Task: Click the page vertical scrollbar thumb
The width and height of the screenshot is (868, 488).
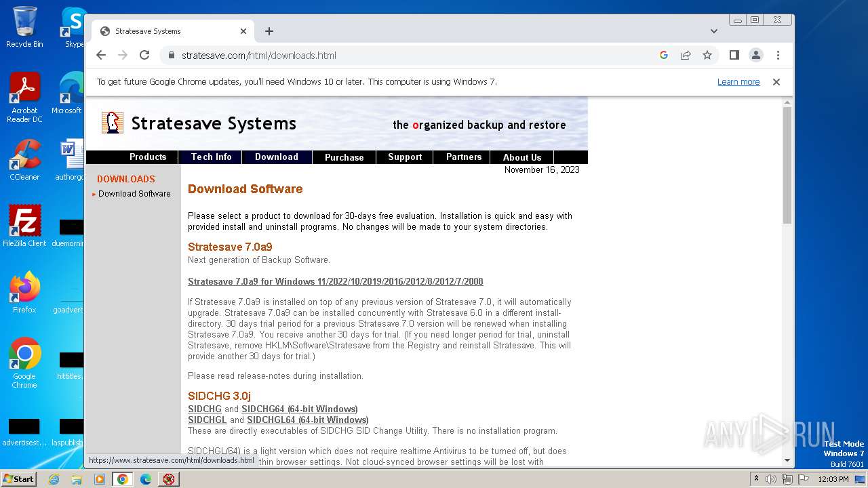Action: pos(787,165)
